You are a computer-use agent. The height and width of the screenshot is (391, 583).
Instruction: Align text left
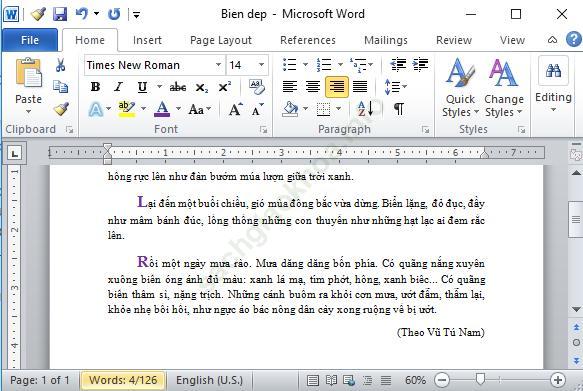point(290,87)
